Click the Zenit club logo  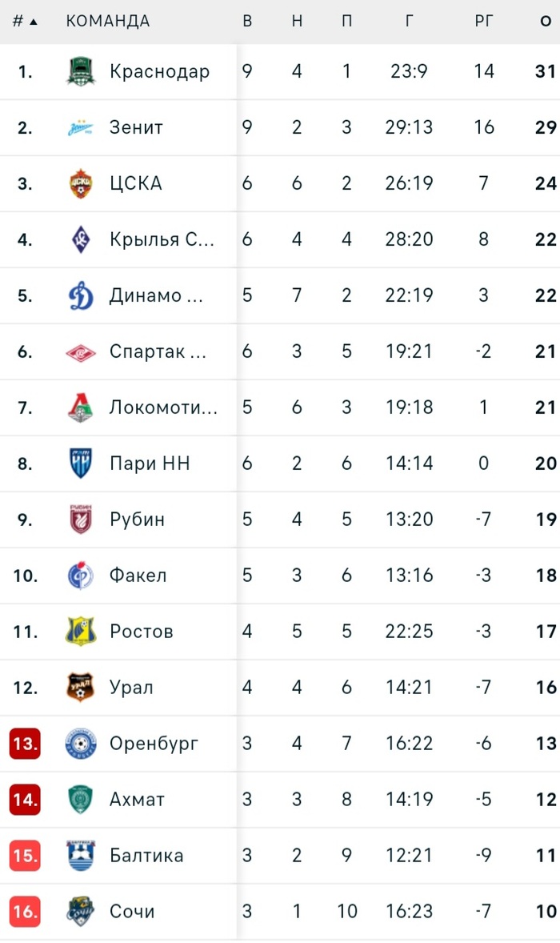[x=81, y=127]
